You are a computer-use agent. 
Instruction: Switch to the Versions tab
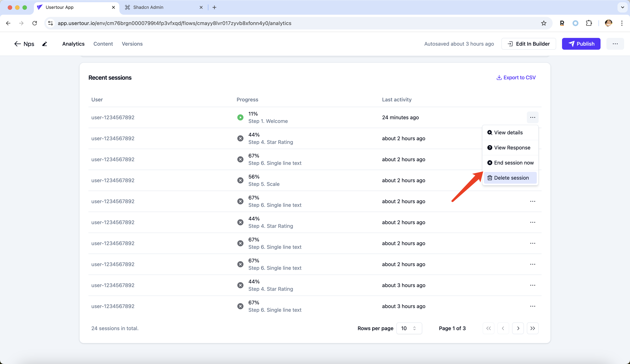[x=132, y=44]
